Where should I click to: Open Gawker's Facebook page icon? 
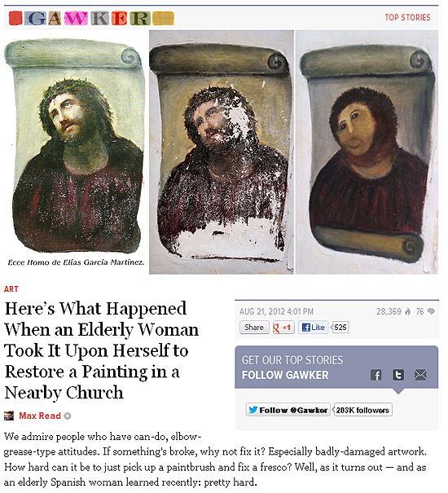(x=376, y=375)
